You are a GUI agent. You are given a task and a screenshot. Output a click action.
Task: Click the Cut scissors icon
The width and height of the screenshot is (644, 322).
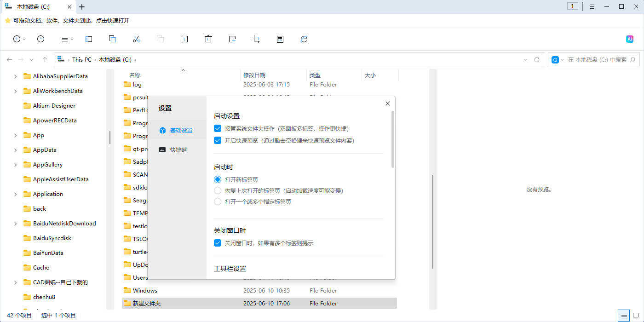point(136,39)
